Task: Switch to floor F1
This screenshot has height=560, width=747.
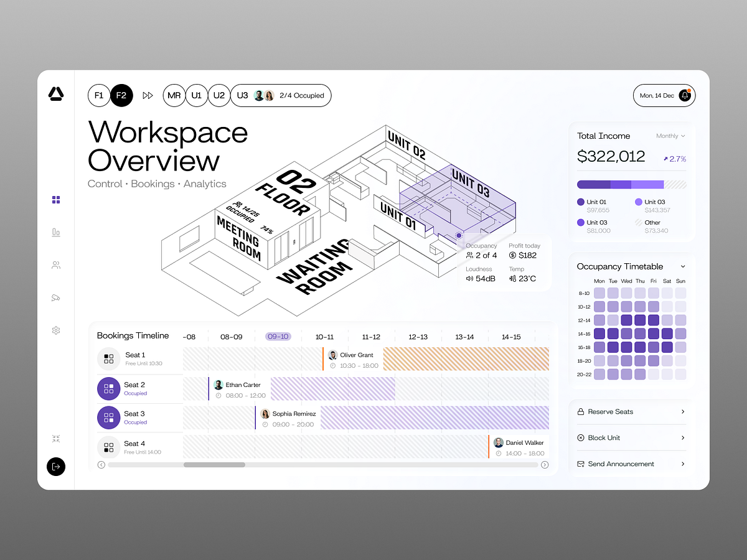Action: 99,95
